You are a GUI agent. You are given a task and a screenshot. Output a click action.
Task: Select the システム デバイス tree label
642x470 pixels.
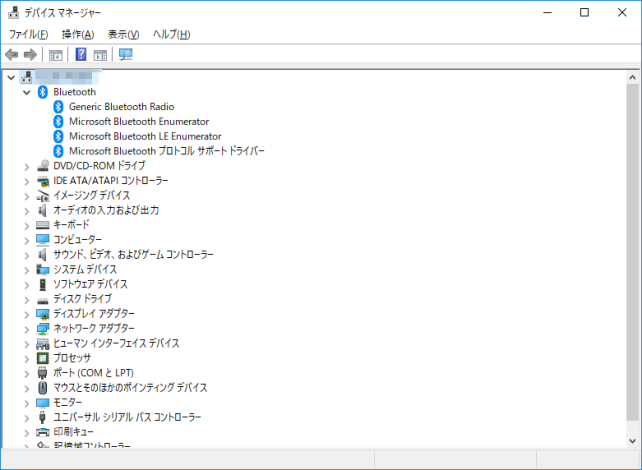tap(85, 269)
